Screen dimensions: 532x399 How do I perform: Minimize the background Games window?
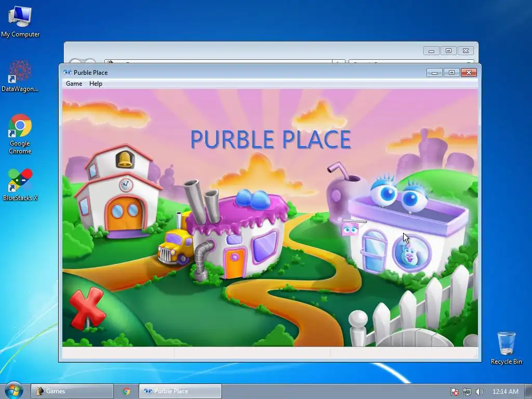click(431, 51)
